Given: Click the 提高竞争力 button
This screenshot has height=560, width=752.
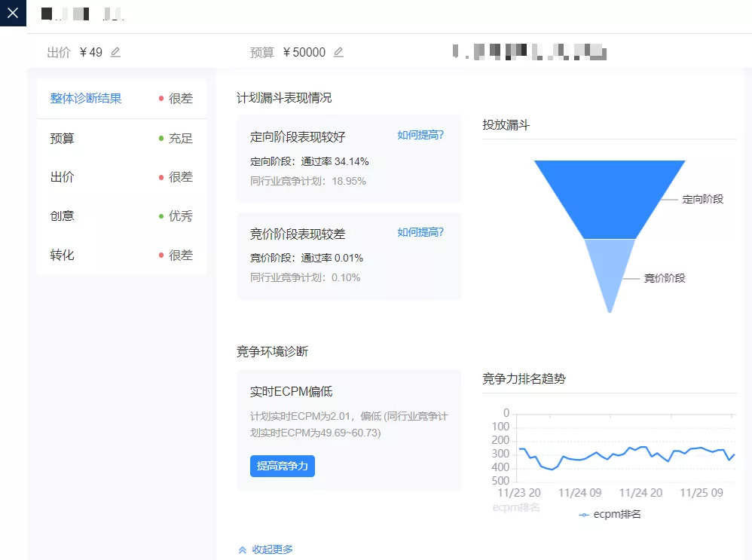Looking at the screenshot, I should point(283,466).
